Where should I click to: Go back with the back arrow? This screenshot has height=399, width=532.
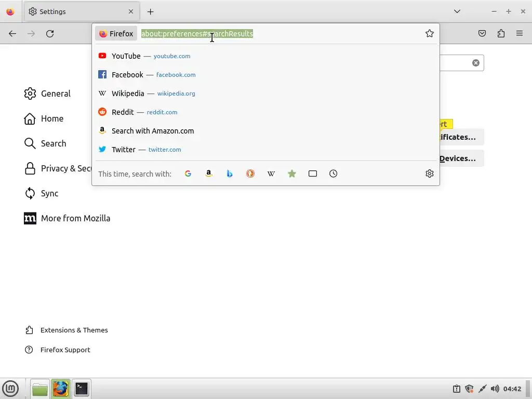(x=12, y=34)
